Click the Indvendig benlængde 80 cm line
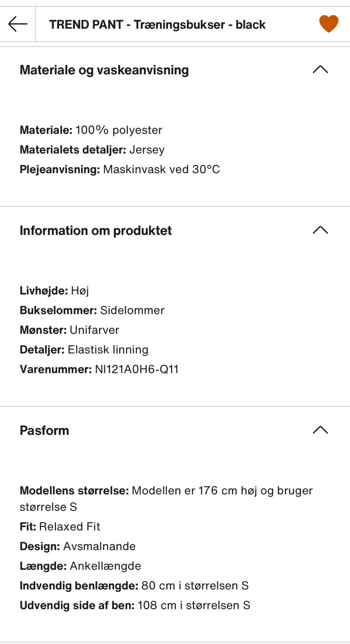Image resolution: width=350 pixels, height=644 pixels. point(134,586)
